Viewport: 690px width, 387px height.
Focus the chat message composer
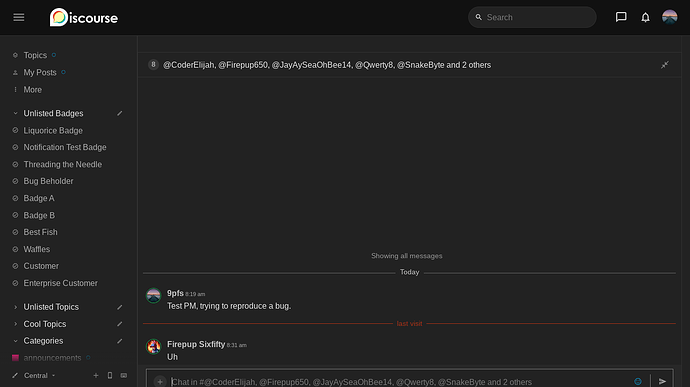398,382
